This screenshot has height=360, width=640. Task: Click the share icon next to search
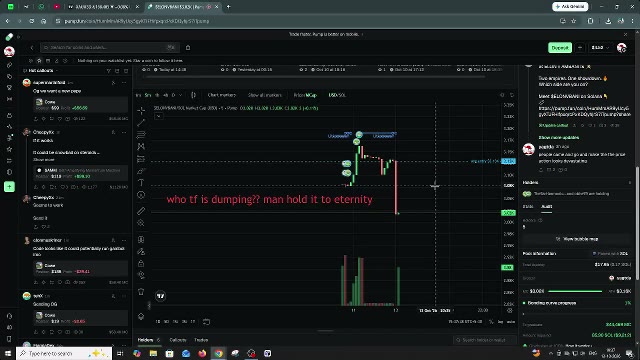tap(188, 48)
